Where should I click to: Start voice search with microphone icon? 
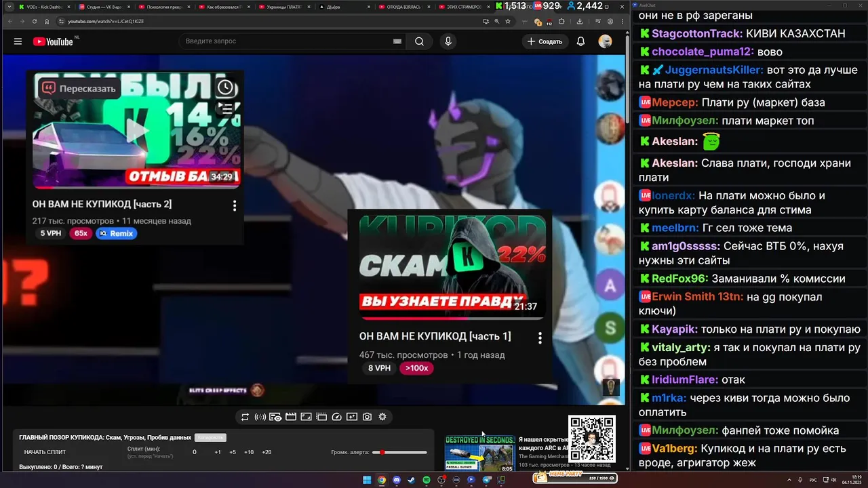[x=448, y=41]
